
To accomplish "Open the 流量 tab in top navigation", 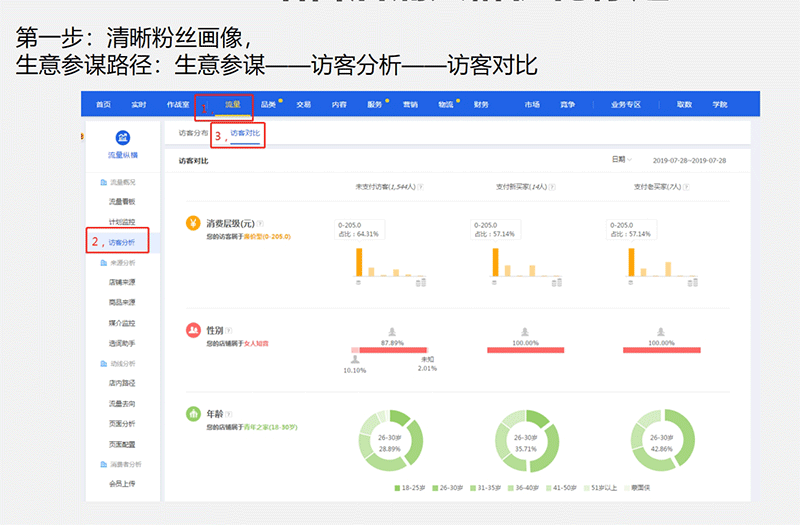I will point(232,104).
